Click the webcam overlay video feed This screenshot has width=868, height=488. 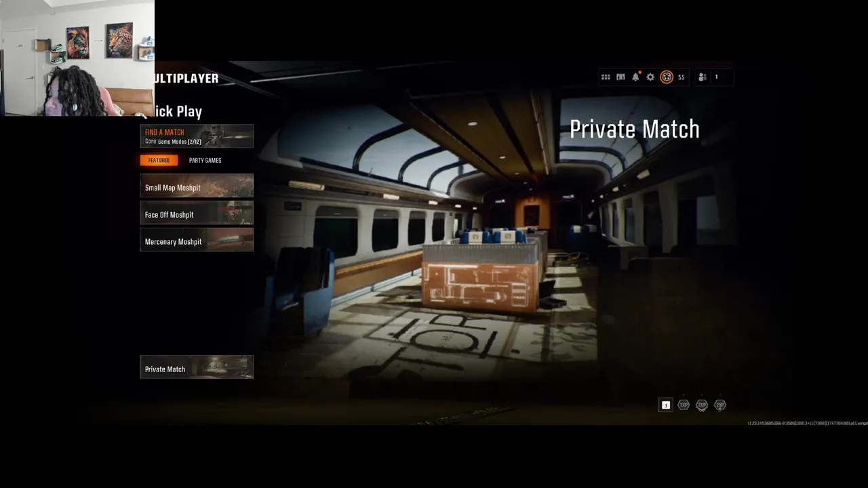click(x=77, y=58)
